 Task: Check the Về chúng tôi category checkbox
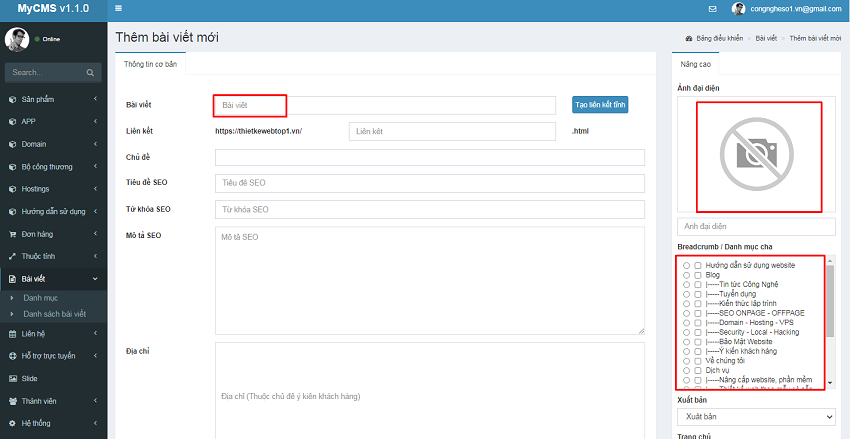tap(697, 360)
